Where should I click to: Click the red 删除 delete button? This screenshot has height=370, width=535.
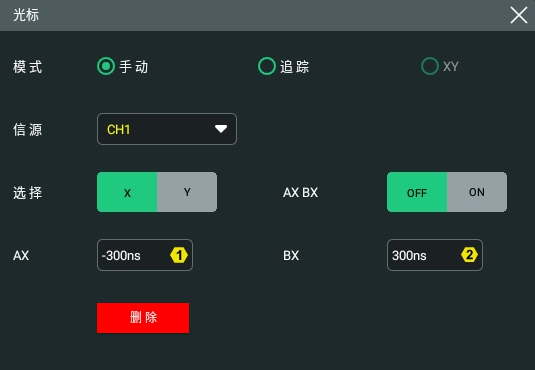pyautogui.click(x=143, y=318)
